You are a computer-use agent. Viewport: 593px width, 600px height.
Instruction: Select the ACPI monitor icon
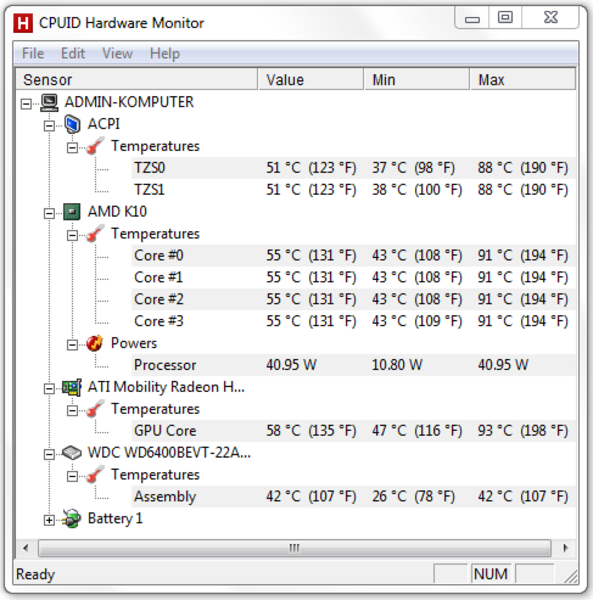tap(72, 124)
